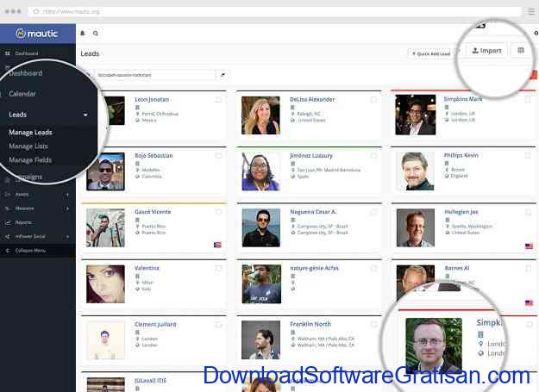Image resolution: width=539 pixels, height=392 pixels.
Task: Open the settings gear icon at top right
Action: 536,33
